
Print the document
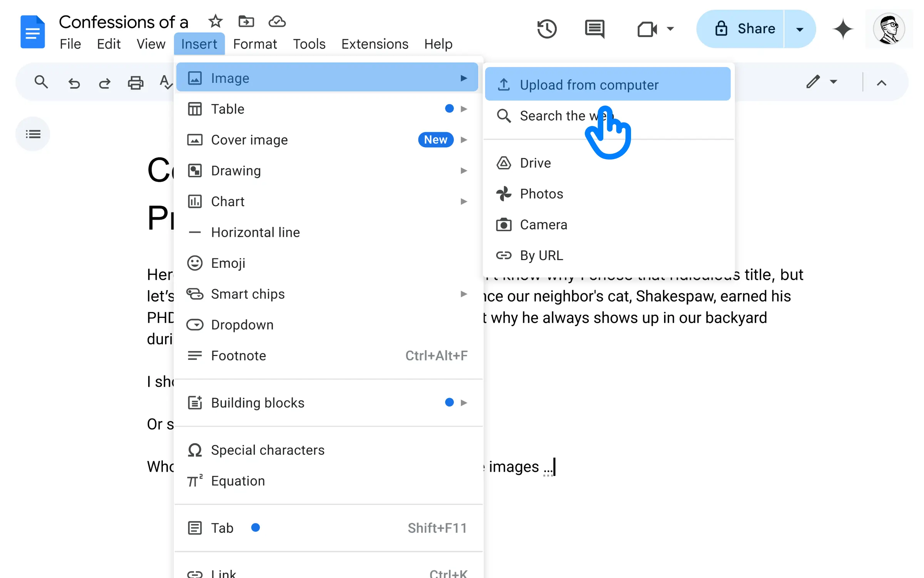[x=136, y=82]
